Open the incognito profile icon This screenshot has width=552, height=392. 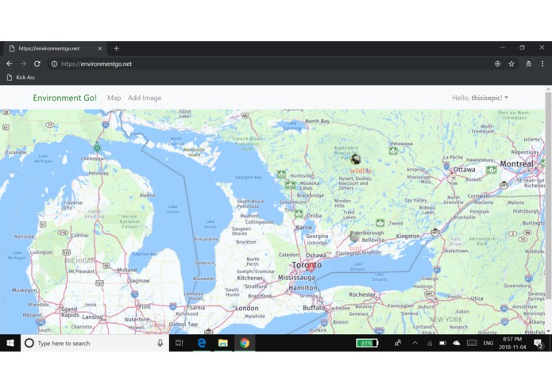528,63
